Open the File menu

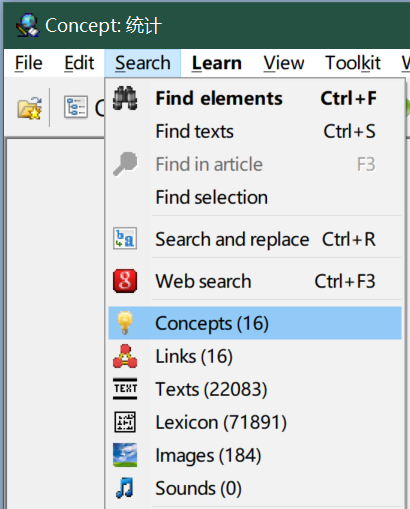point(29,63)
